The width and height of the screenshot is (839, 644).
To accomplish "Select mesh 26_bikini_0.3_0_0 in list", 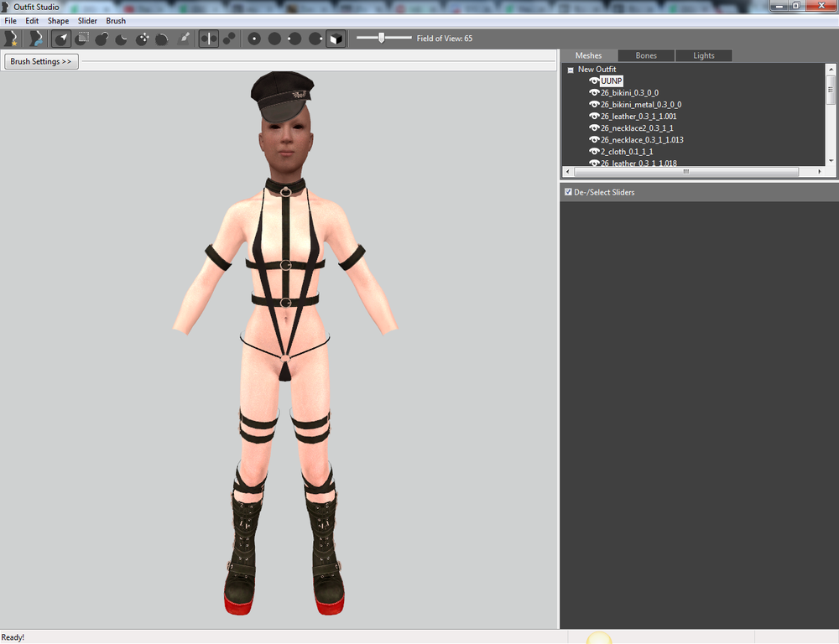I will click(630, 93).
